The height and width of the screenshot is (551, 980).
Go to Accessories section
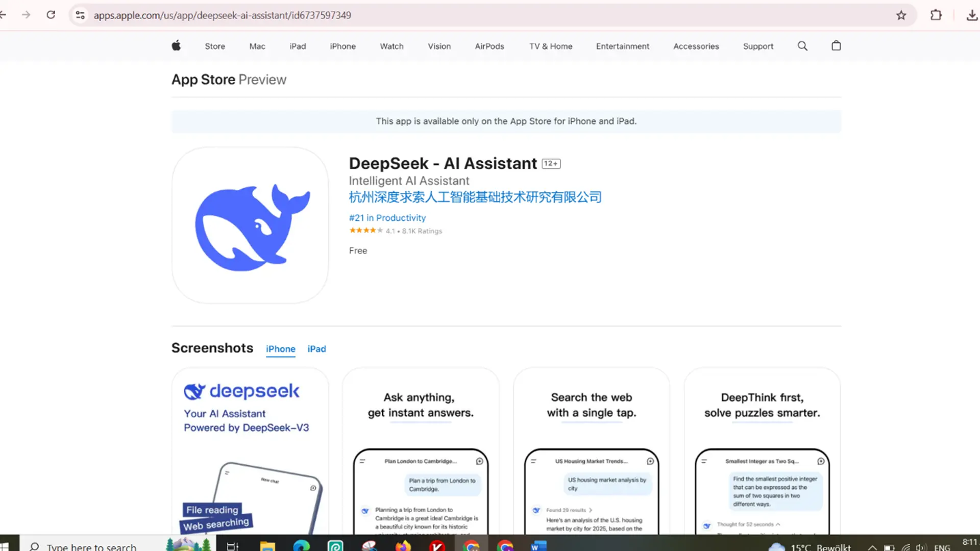pos(696,46)
